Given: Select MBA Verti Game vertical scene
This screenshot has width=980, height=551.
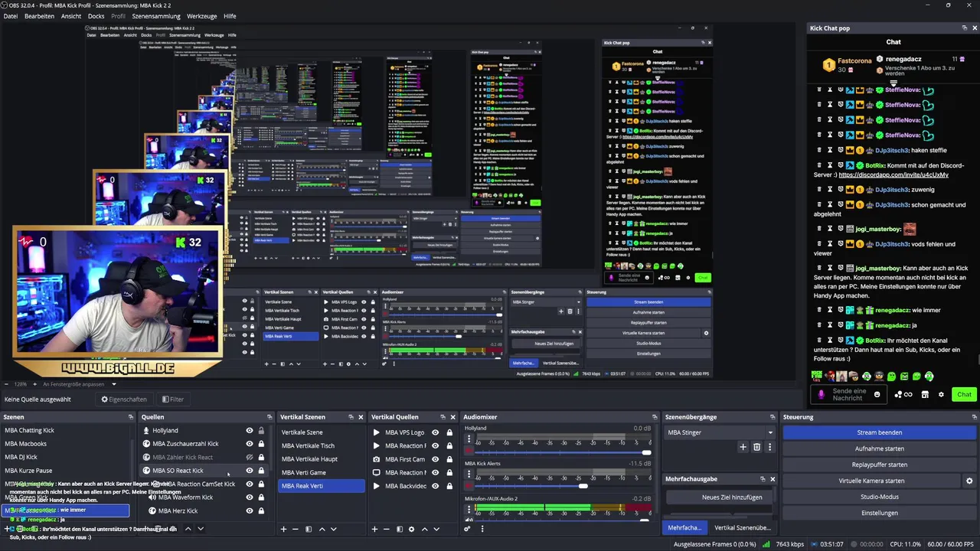Looking at the screenshot, I should (x=322, y=472).
